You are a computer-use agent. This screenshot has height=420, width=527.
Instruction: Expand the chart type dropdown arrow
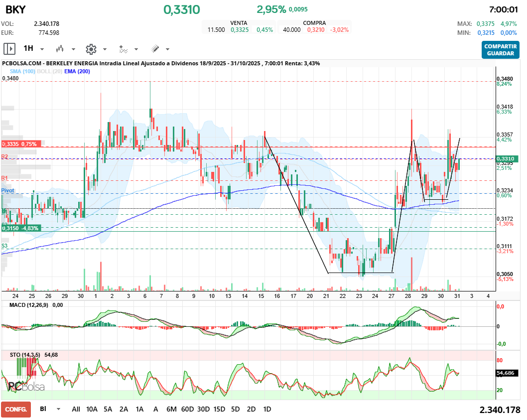tap(73, 49)
